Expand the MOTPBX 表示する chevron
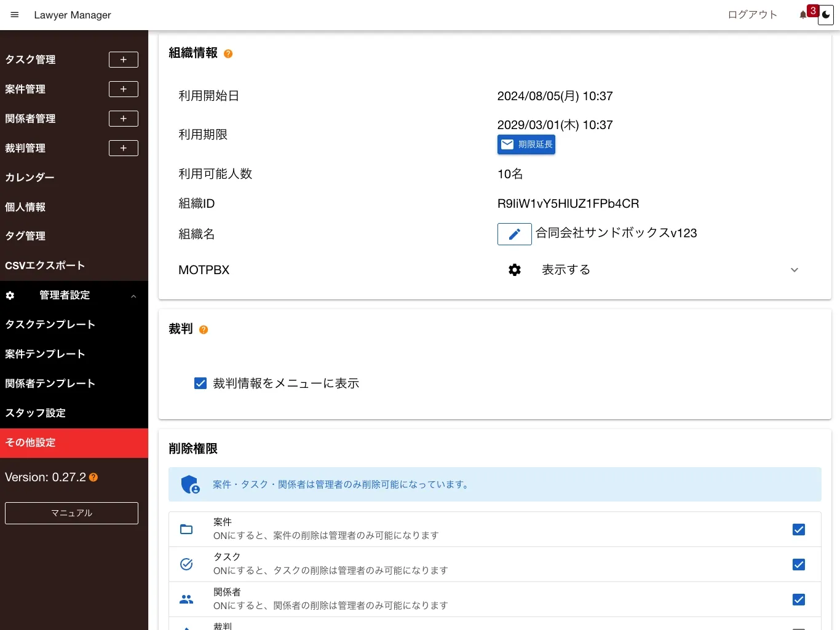This screenshot has width=840, height=630. pos(794,270)
